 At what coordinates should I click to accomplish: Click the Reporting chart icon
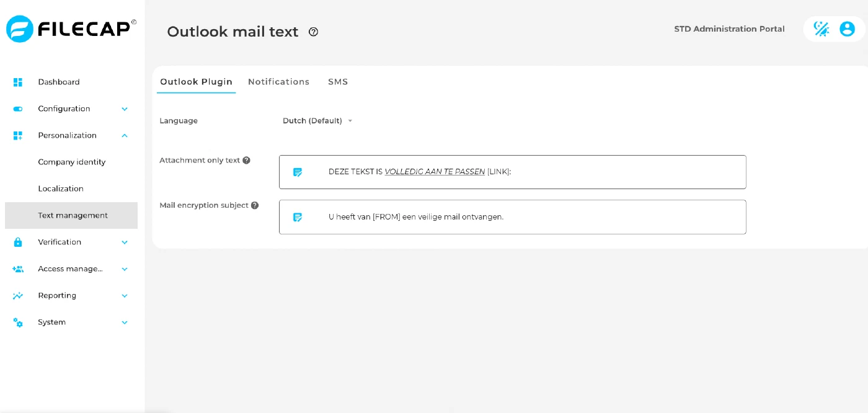[x=18, y=295]
